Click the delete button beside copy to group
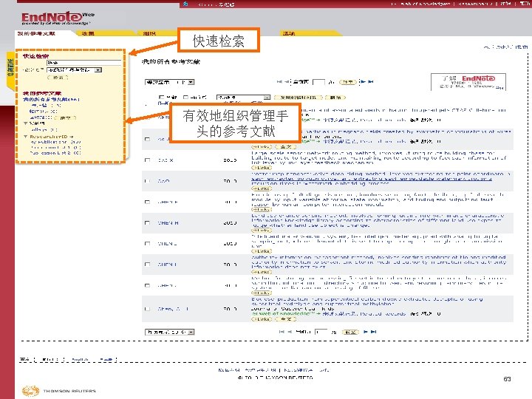The image size is (532, 399). (x=335, y=98)
